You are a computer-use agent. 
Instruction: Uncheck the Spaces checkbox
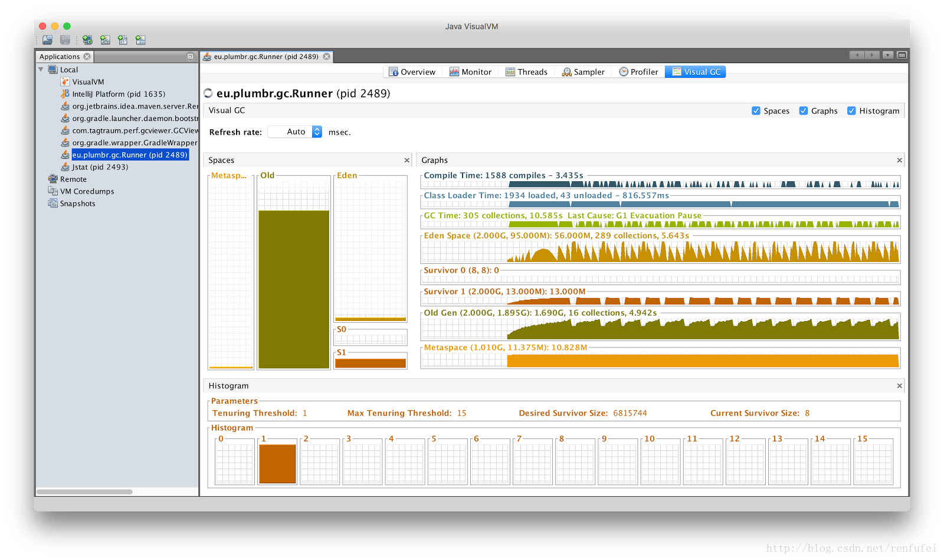point(756,111)
